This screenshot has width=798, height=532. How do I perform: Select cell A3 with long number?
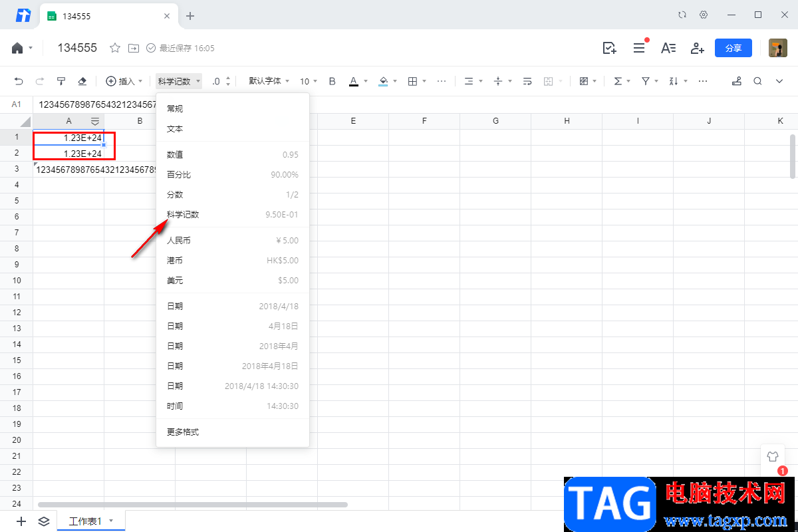[68, 170]
